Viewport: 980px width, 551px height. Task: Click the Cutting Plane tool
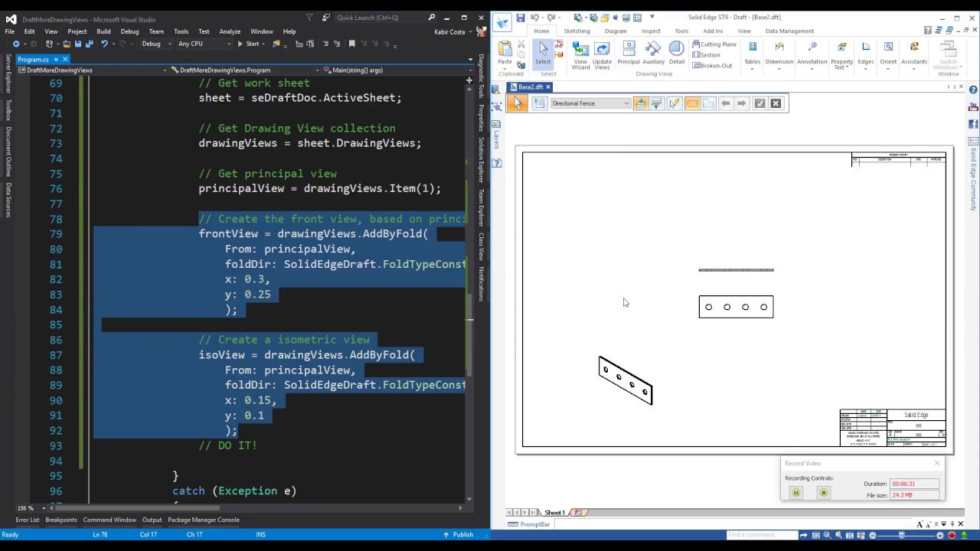point(714,44)
